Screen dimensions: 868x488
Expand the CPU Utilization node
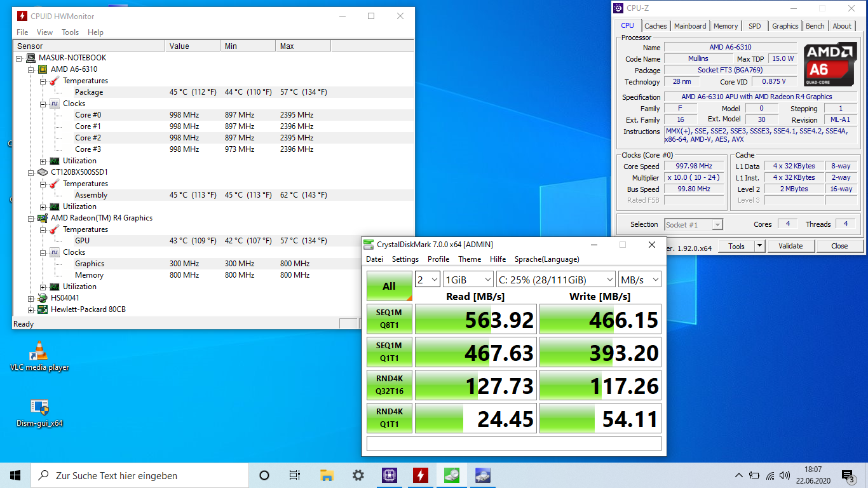click(43, 161)
